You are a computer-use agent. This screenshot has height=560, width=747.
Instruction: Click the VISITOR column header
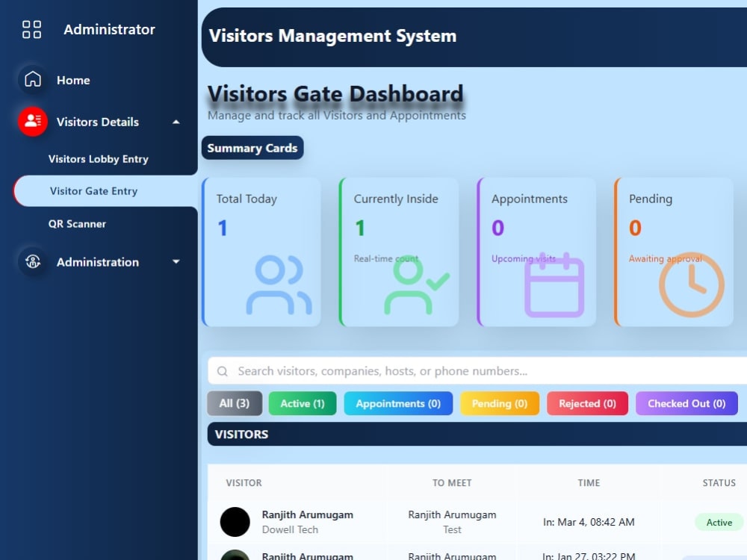pyautogui.click(x=244, y=483)
